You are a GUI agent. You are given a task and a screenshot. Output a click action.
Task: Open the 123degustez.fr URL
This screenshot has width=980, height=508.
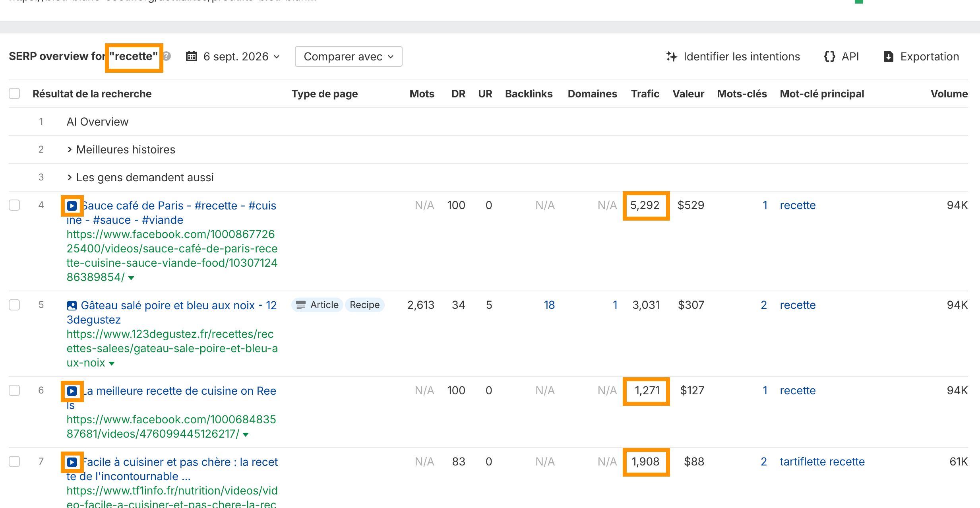tap(172, 348)
